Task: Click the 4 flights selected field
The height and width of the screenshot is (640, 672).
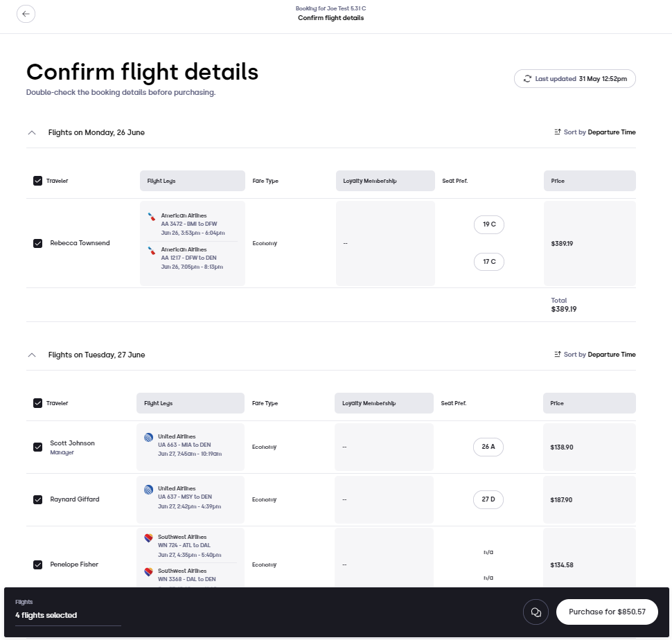Action: [68, 615]
